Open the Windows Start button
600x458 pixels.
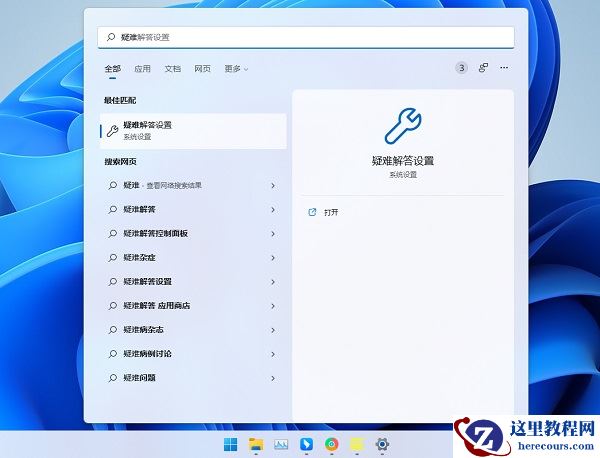(x=230, y=444)
